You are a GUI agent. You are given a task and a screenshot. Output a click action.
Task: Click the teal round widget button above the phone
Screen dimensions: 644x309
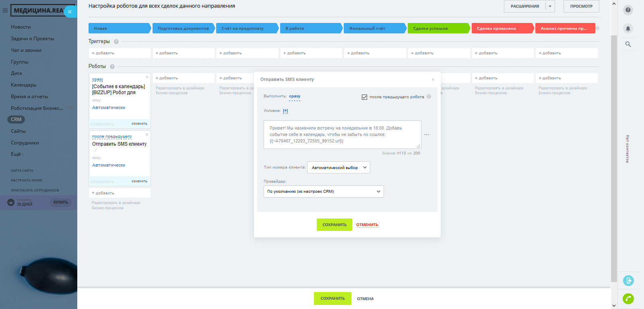(628, 280)
